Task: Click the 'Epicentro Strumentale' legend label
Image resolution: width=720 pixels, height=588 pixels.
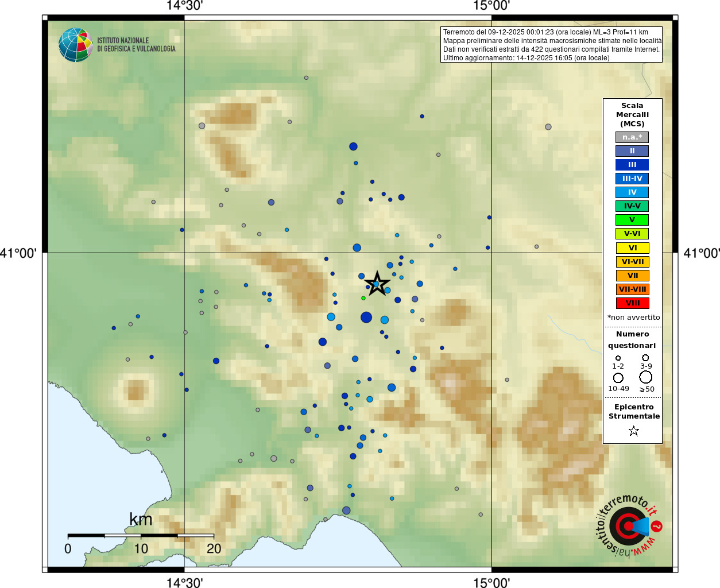Action: 634,412
